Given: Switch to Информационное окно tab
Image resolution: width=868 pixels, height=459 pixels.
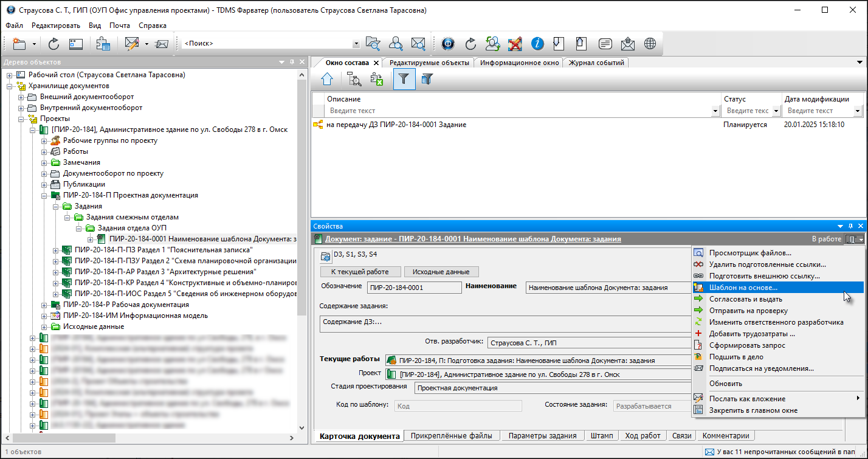Looking at the screenshot, I should click(x=519, y=63).
